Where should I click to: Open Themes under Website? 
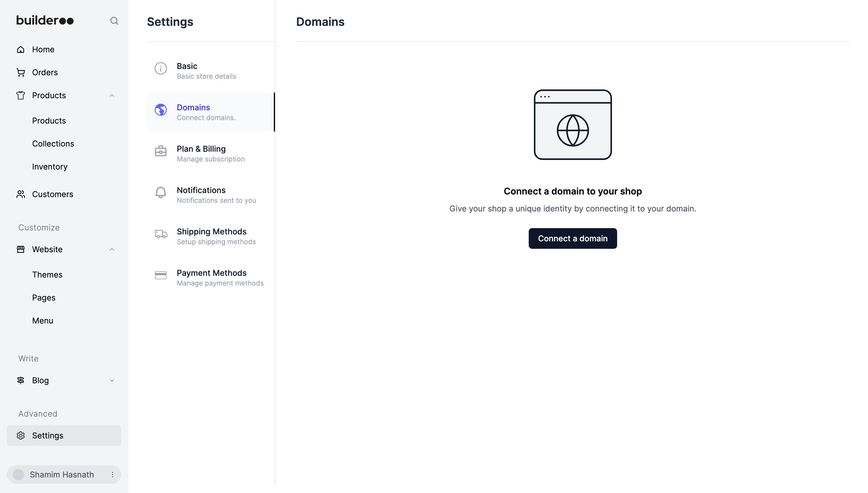click(47, 275)
